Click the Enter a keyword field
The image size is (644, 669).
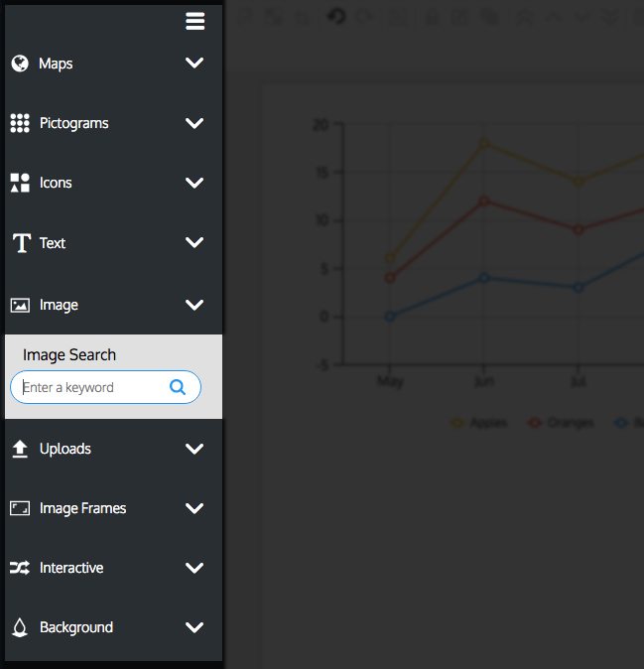[x=105, y=387]
